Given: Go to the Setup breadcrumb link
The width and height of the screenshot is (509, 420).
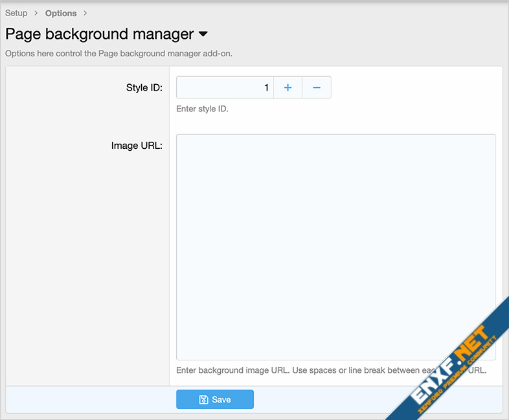Looking at the screenshot, I should click(16, 13).
